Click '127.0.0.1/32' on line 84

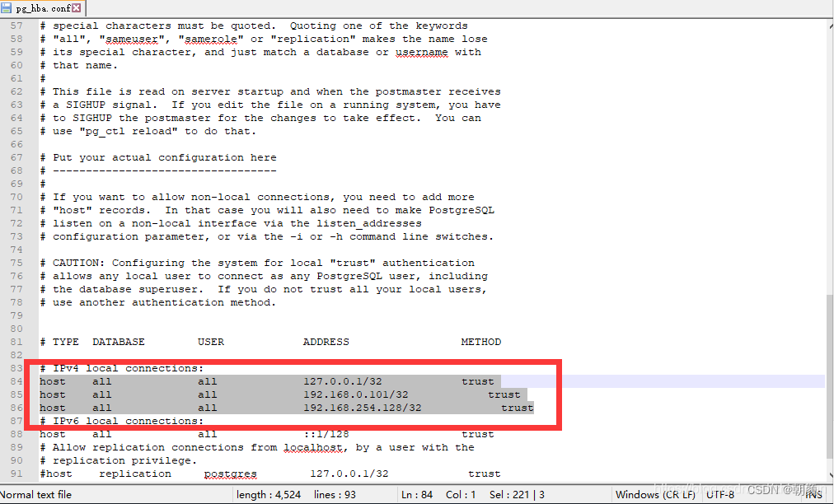point(343,381)
